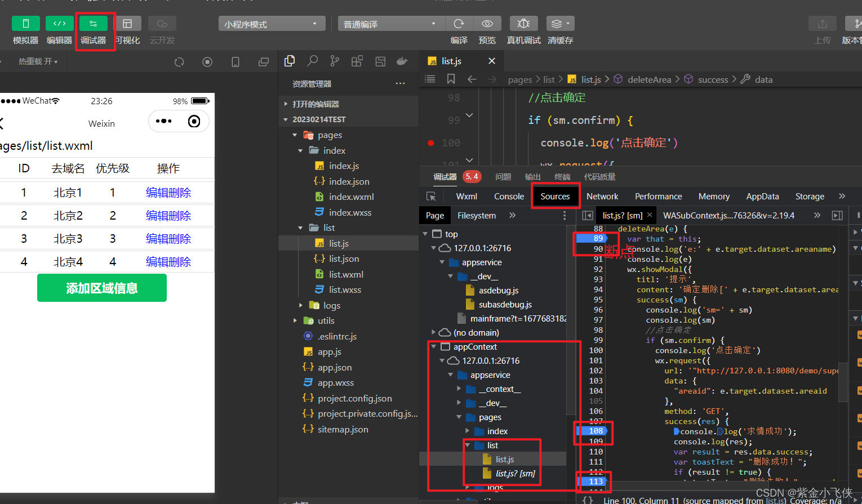Screen dimensions: 862x504
Task: Open the search magnifier icon
Action: (x=313, y=61)
